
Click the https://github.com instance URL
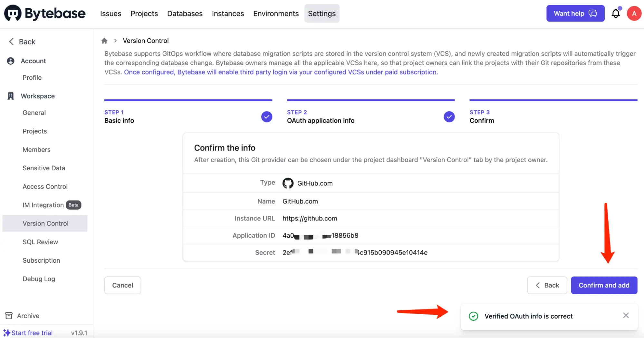pyautogui.click(x=310, y=218)
